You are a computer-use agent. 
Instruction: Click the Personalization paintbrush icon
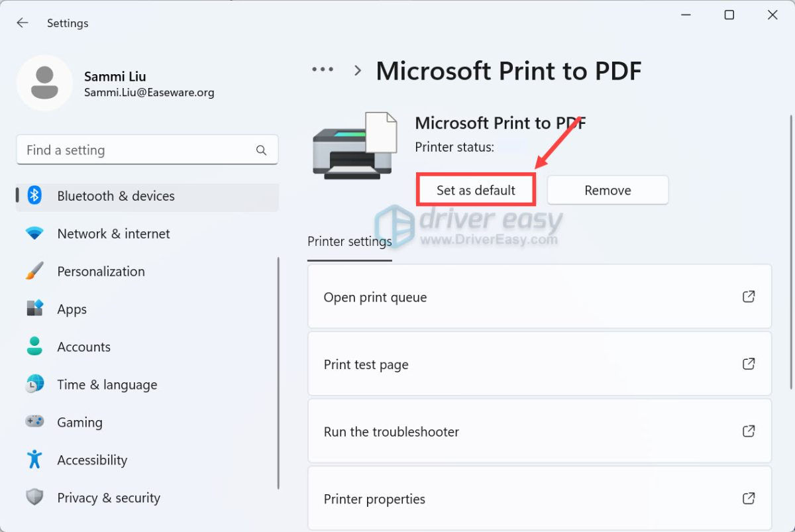(x=34, y=272)
